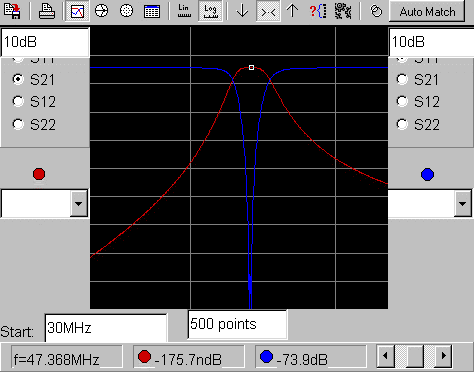Viewport: 474px width, 372px height.
Task: Click the printer icon
Action: 47,11
